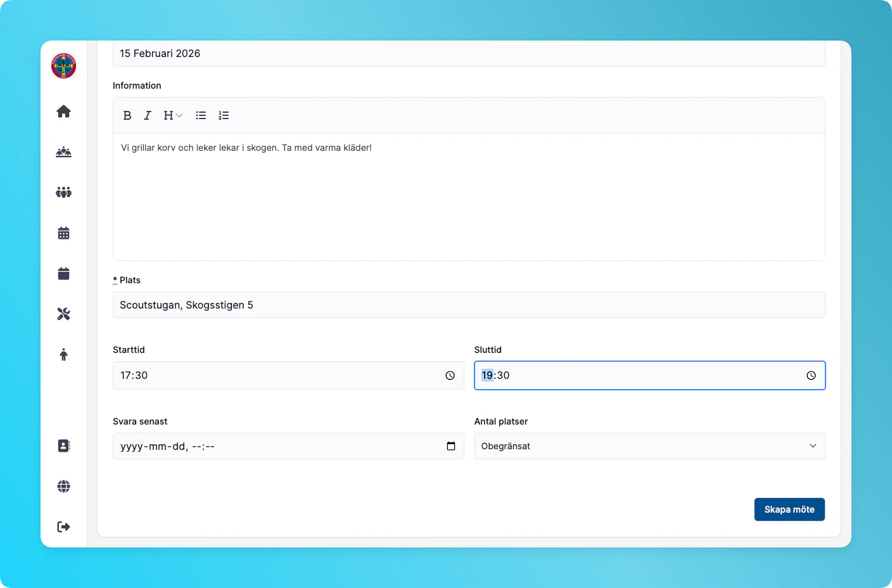Go to the home page icon
This screenshot has width=892, height=588.
tap(64, 112)
